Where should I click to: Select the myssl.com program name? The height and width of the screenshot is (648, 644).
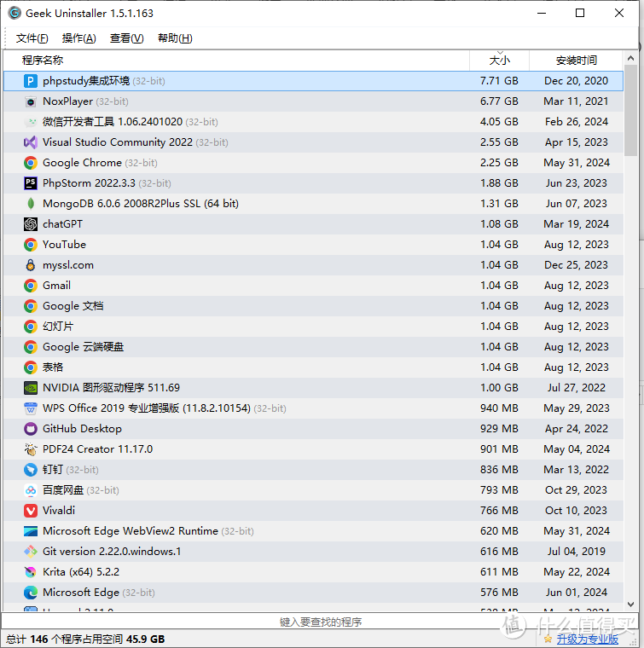click(x=68, y=265)
